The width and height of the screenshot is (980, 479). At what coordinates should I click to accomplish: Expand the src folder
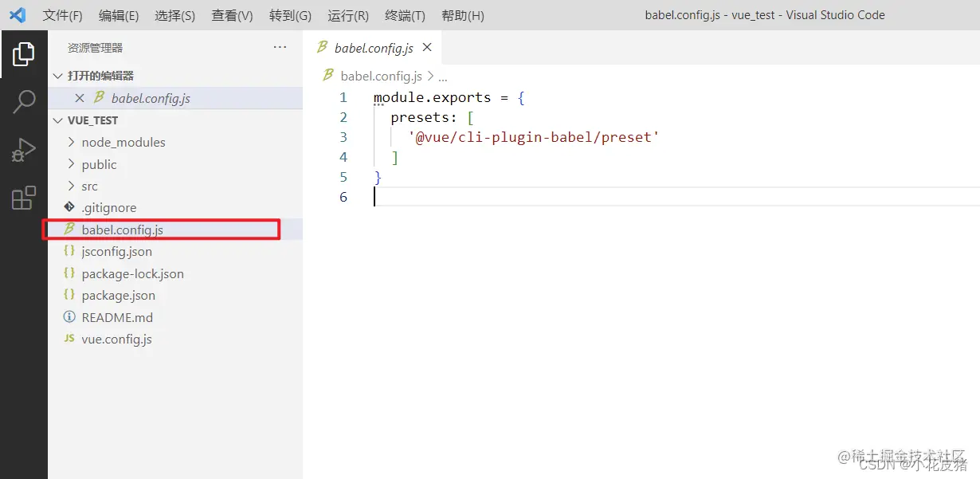click(71, 186)
